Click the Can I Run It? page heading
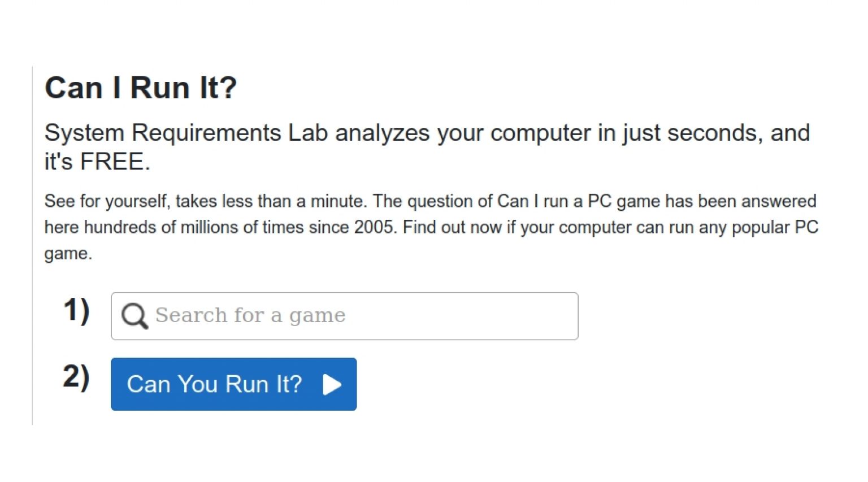This screenshot has width=868, height=482. pos(141,87)
